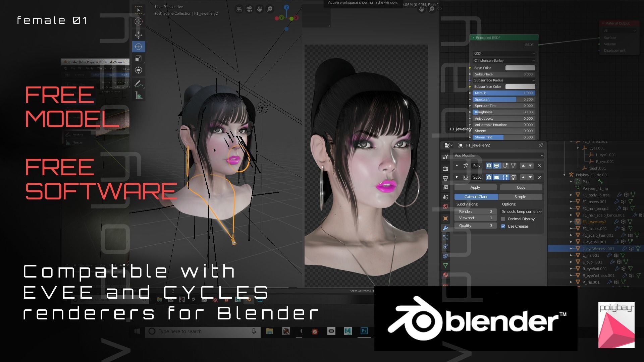Toggle camera view with camera icon
The width and height of the screenshot is (644, 362).
coord(249,9)
